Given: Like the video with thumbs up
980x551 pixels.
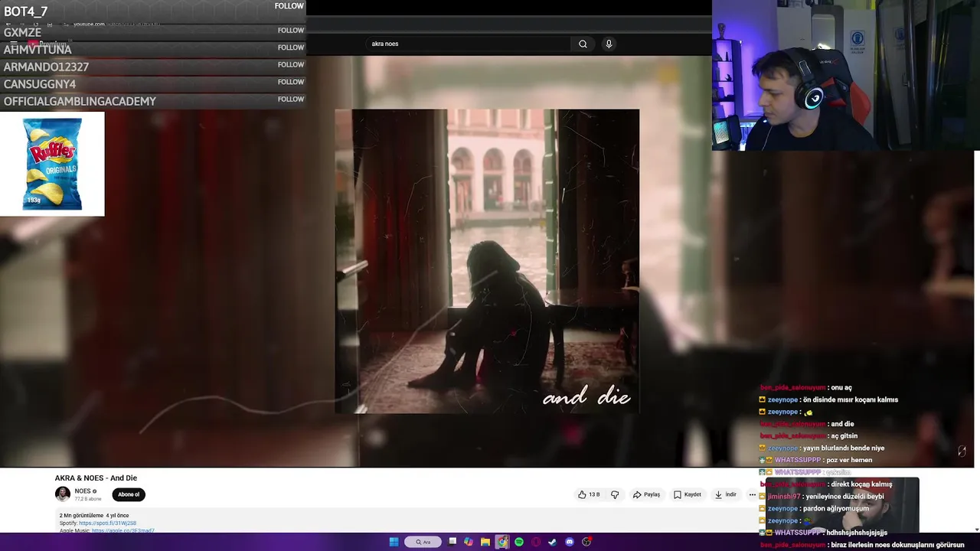Looking at the screenshot, I should coord(589,494).
